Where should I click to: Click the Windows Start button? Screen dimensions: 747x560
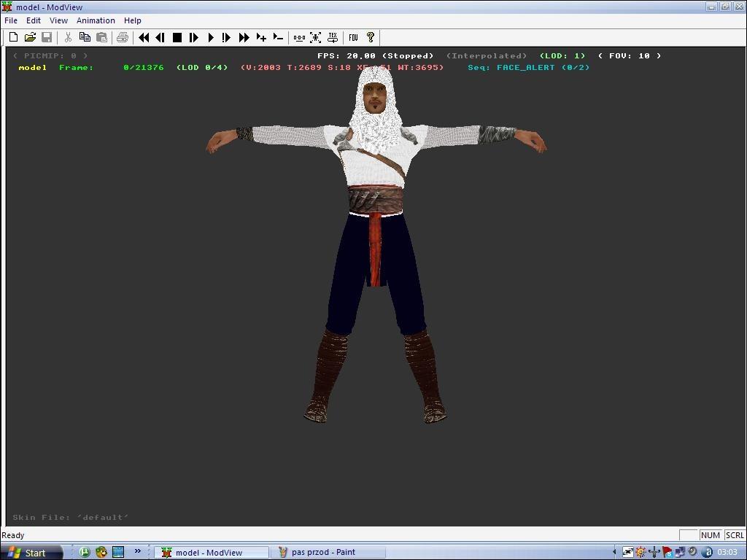pos(29,553)
